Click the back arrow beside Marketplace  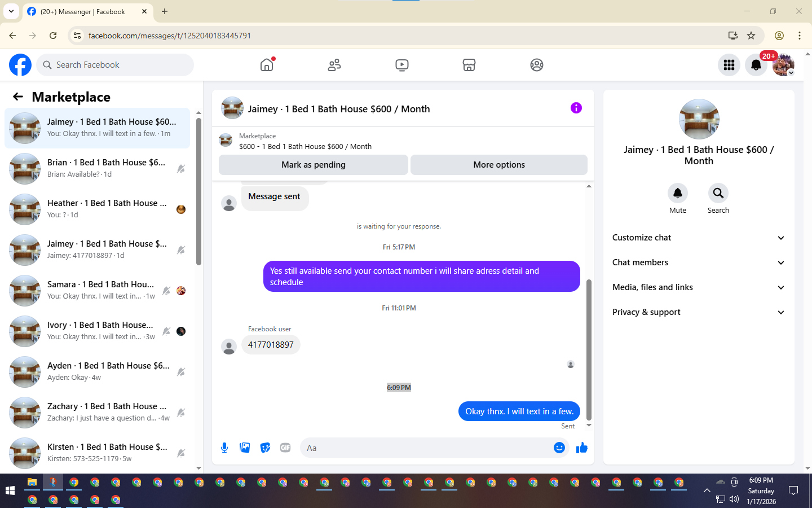[18, 97]
